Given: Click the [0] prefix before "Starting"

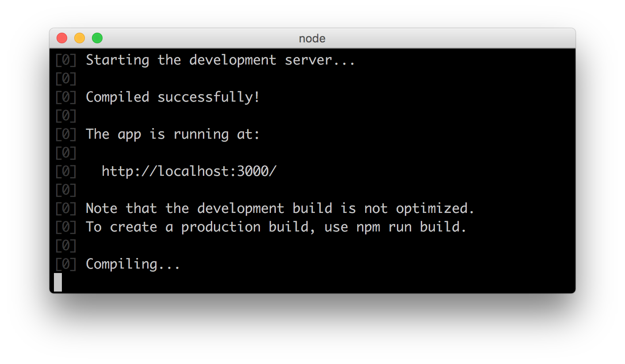Looking at the screenshot, I should tap(65, 60).
